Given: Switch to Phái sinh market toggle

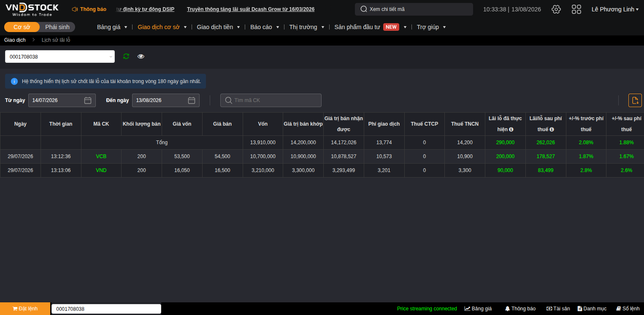Looking at the screenshot, I should tap(57, 27).
